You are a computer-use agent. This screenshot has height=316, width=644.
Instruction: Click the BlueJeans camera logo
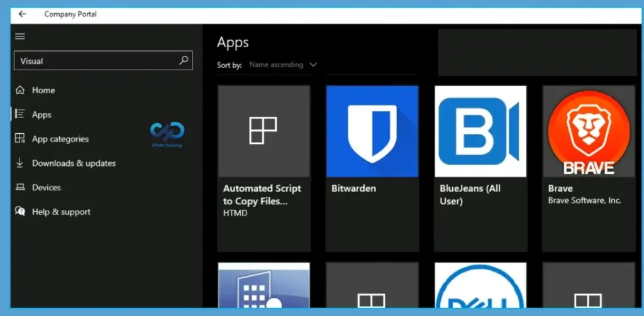click(x=480, y=131)
